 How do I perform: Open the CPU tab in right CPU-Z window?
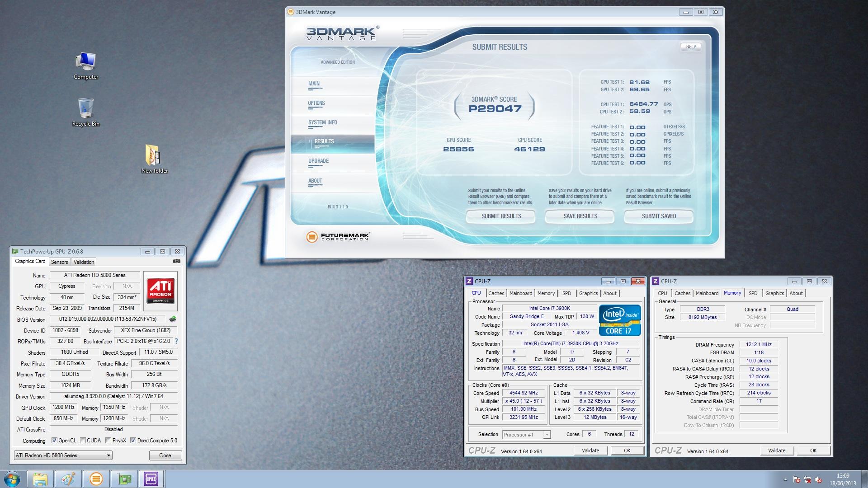click(x=662, y=293)
